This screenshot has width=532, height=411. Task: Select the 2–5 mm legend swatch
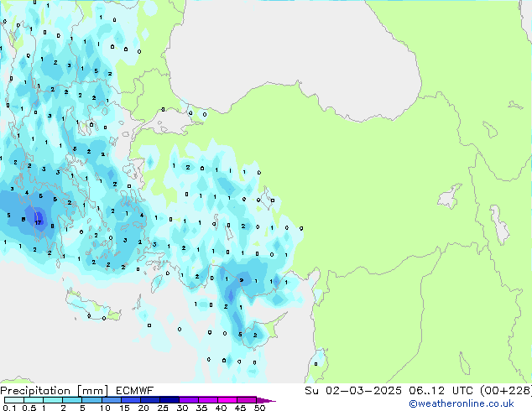click(x=72, y=400)
